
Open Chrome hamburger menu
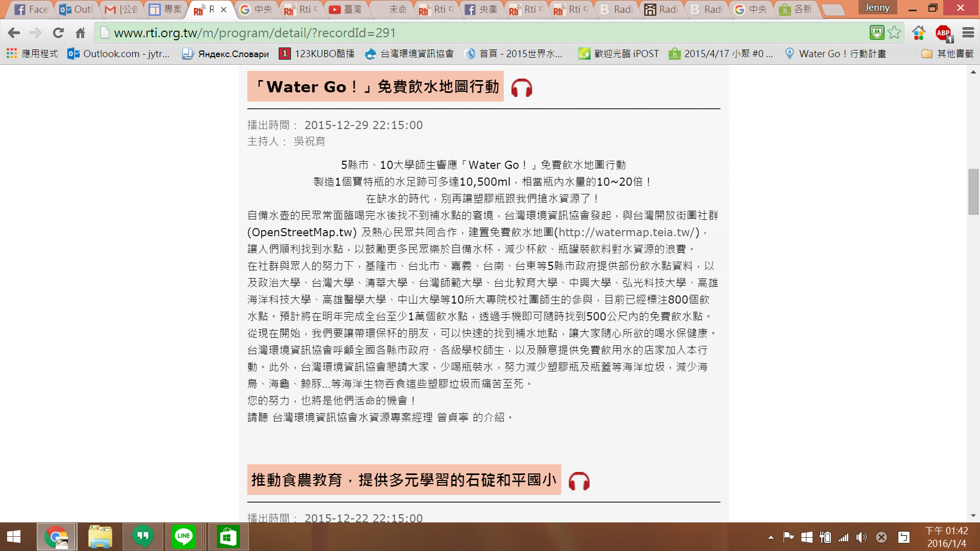pyautogui.click(x=968, y=33)
